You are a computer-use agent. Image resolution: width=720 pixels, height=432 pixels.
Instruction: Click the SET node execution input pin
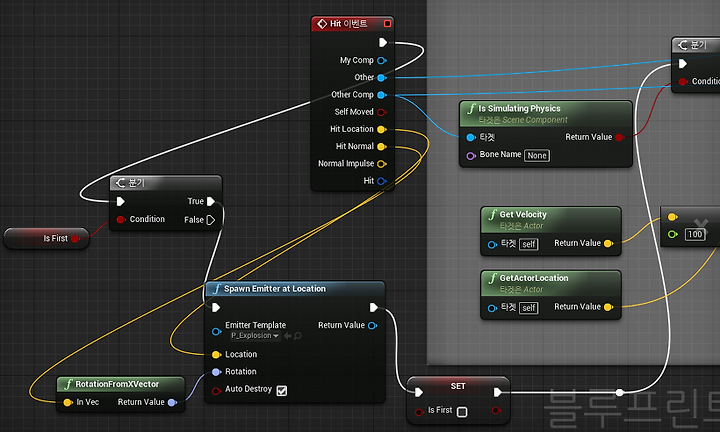(419, 393)
